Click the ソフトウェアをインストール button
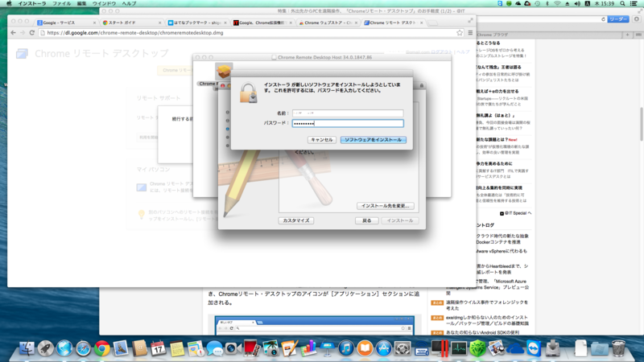Viewport: 644px width, 362px height. (x=373, y=139)
